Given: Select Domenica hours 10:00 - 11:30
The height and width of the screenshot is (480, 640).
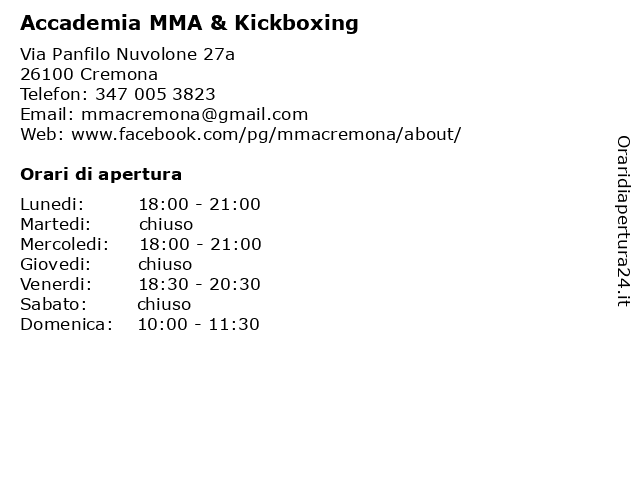Looking at the screenshot, I should [x=199, y=324].
